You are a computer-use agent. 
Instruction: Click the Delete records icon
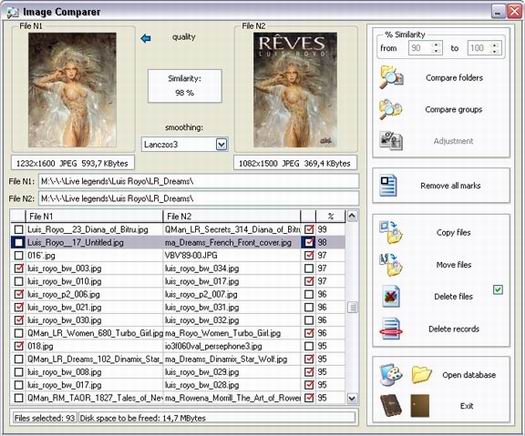(391, 329)
